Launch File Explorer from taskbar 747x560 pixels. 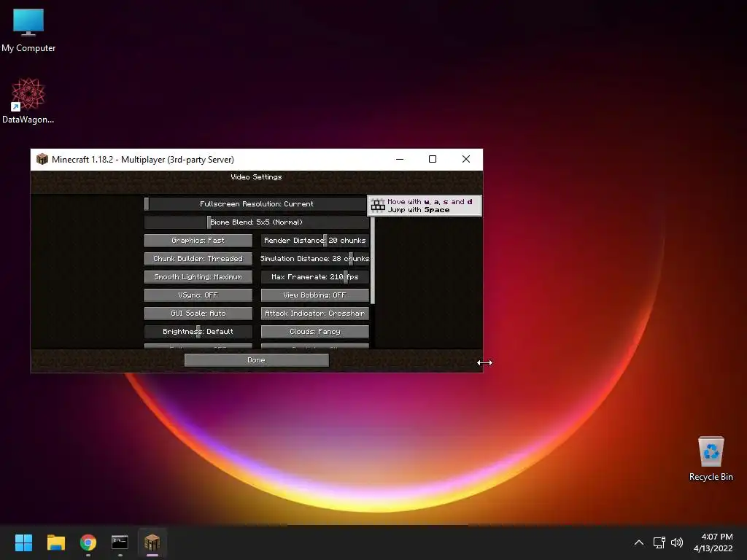[x=55, y=542]
